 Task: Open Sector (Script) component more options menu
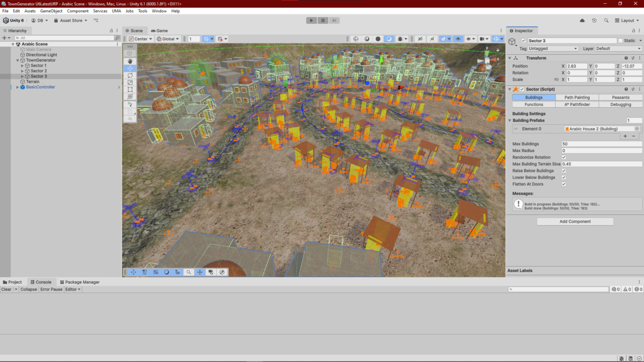coord(639,89)
